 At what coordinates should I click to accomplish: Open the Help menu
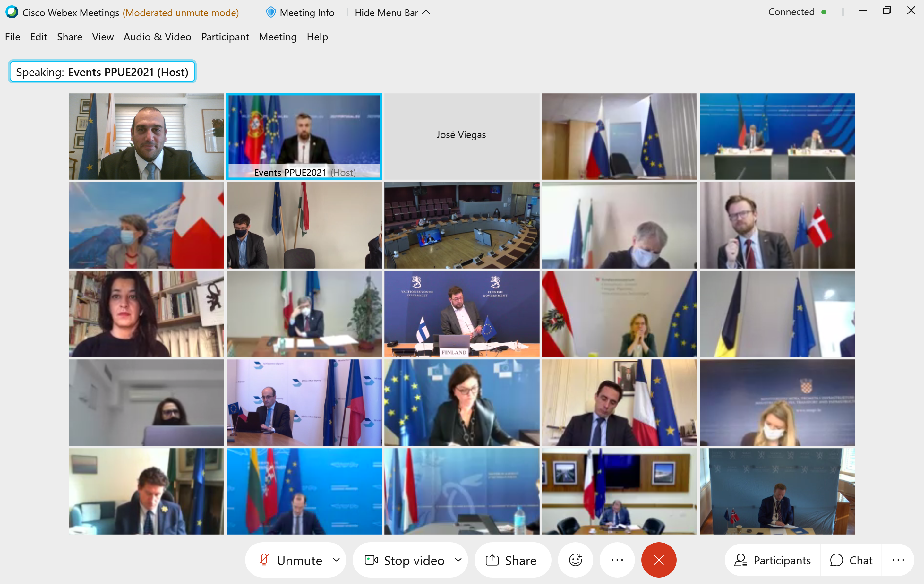coord(317,37)
